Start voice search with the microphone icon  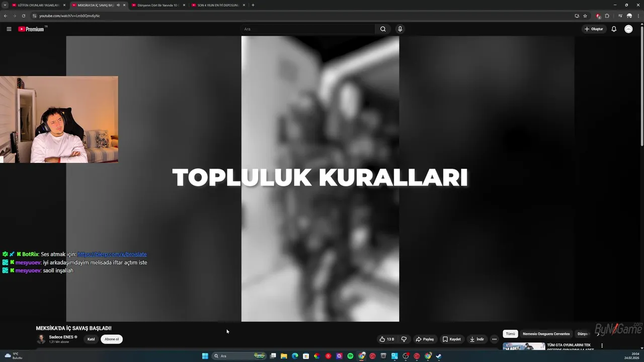pyautogui.click(x=400, y=29)
